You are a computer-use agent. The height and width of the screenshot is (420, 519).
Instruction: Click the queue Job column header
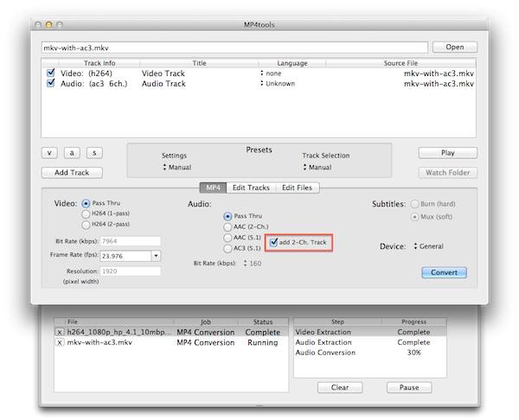click(x=206, y=321)
